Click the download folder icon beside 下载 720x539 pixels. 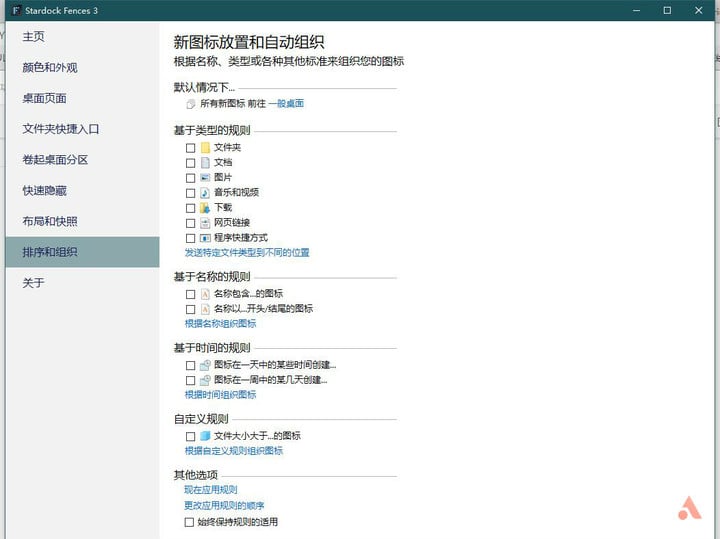(205, 208)
